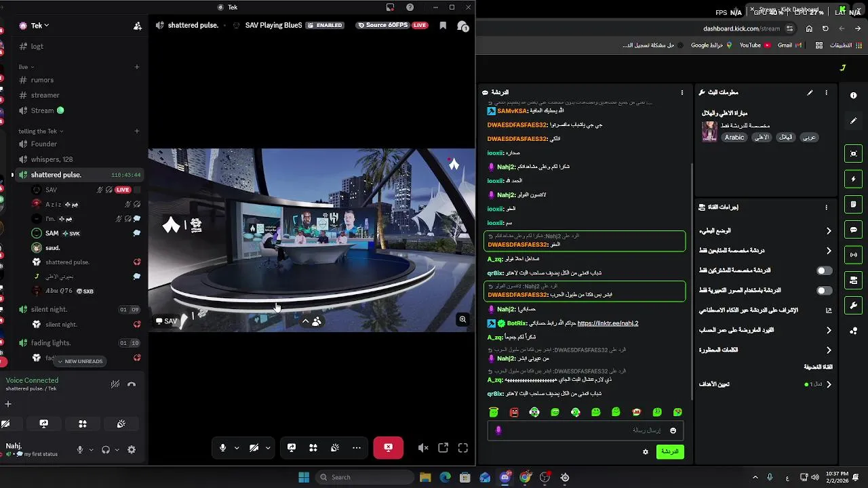Collapse the live category
This screenshot has height=488, width=868.
[26, 67]
